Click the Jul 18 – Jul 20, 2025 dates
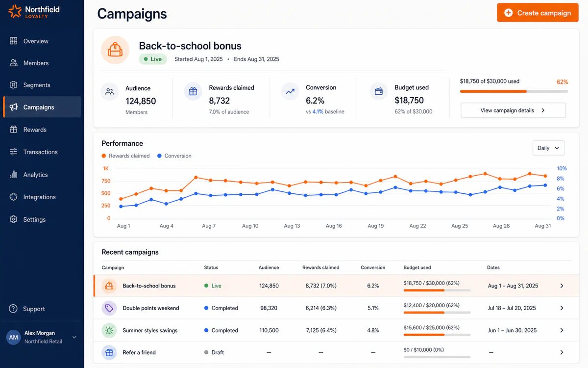The image size is (588, 368). (x=512, y=308)
